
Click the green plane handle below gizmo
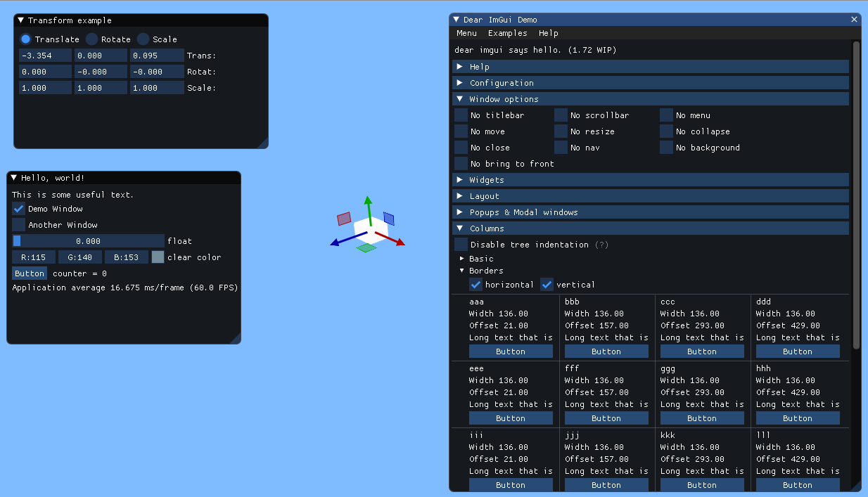[366, 247]
